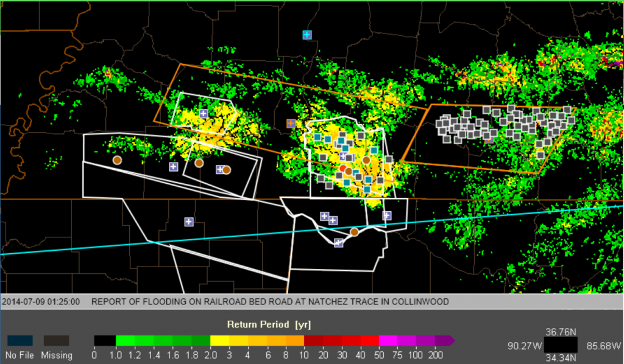Click the plus marker touching a brown circle
This screenshot has width=624, height=364.
click(x=219, y=169)
